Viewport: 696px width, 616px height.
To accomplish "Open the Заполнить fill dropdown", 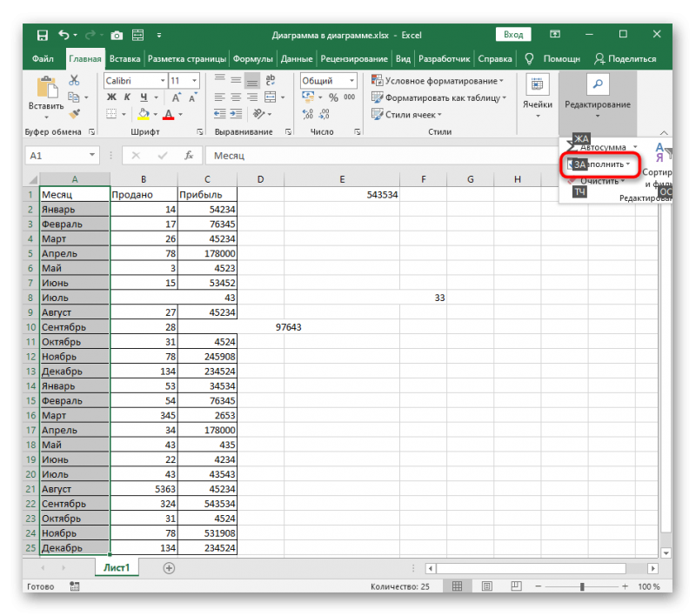I will coord(599,164).
